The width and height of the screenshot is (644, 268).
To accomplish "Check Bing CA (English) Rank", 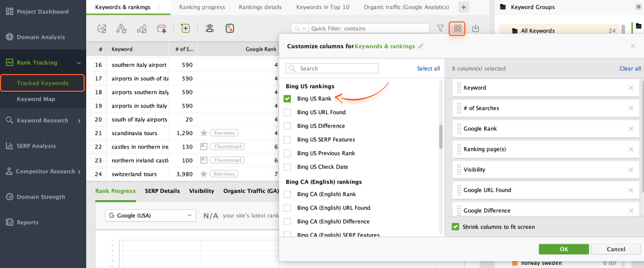I will tap(287, 194).
